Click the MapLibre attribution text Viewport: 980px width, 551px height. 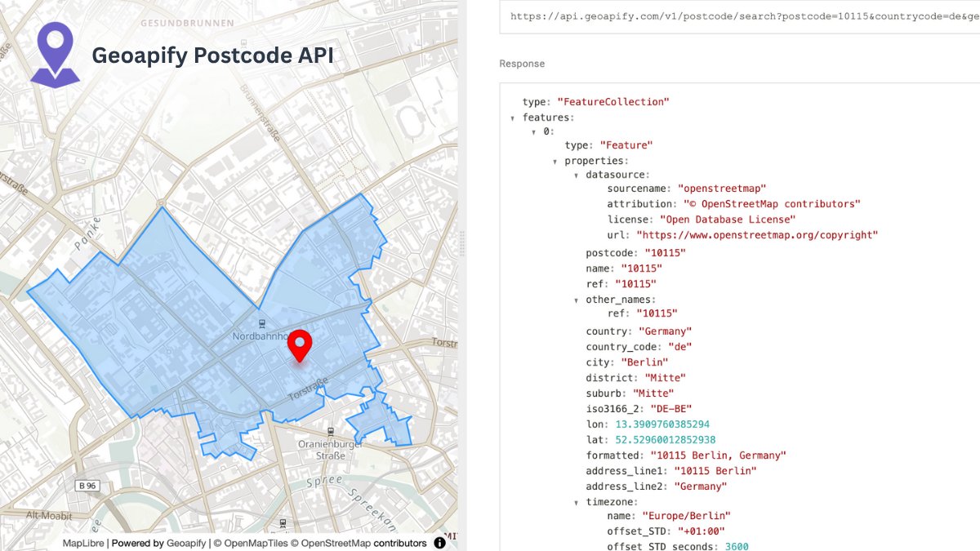click(x=84, y=543)
